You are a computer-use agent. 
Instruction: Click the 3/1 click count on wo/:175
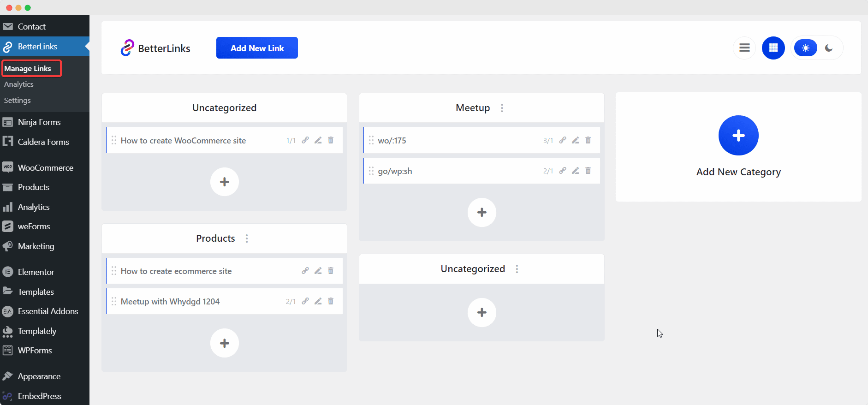548,141
